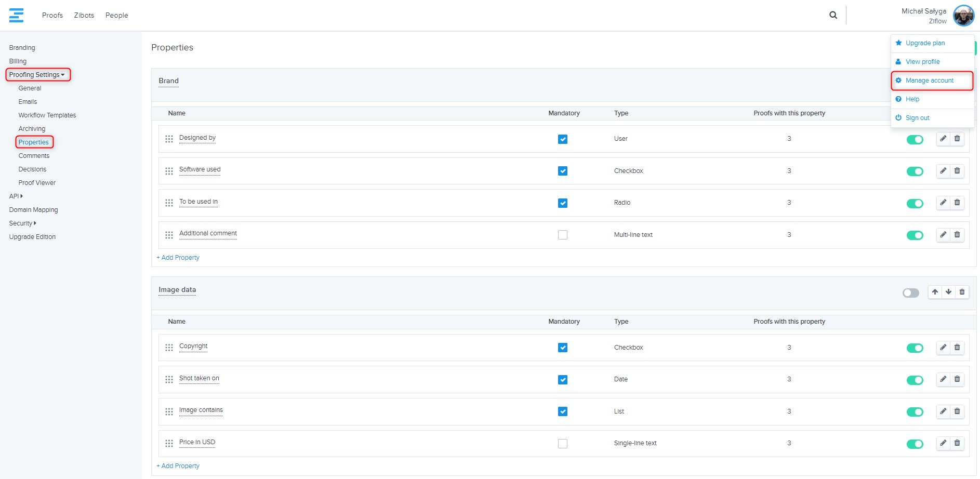The height and width of the screenshot is (479, 980).
Task: Click the user avatar picture
Action: coord(963,16)
